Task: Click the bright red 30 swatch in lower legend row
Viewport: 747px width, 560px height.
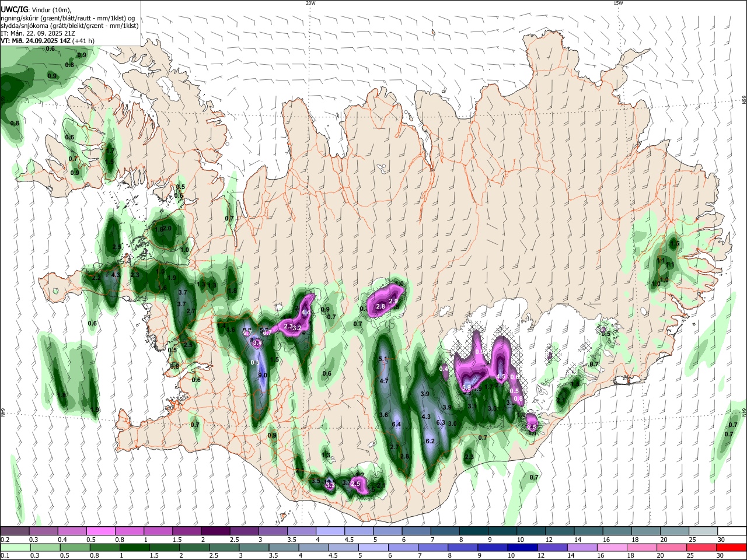Action: [x=731, y=547]
